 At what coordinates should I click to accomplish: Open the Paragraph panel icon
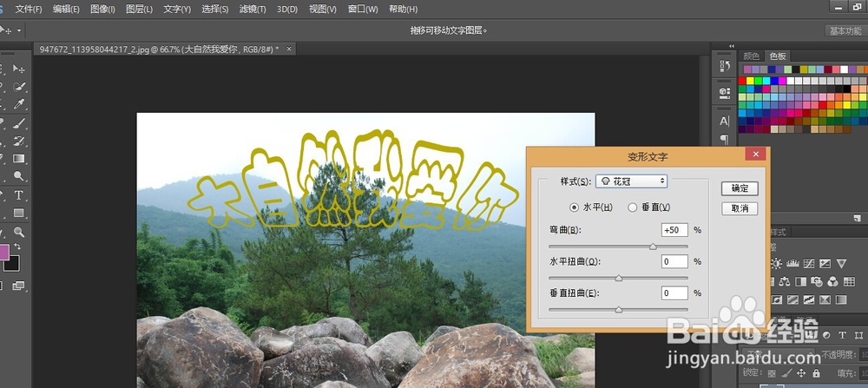click(725, 138)
